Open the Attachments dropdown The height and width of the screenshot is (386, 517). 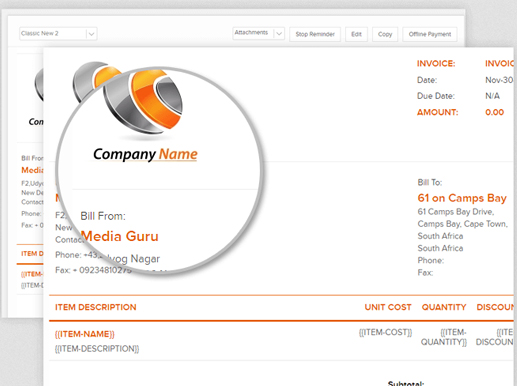[x=258, y=33]
